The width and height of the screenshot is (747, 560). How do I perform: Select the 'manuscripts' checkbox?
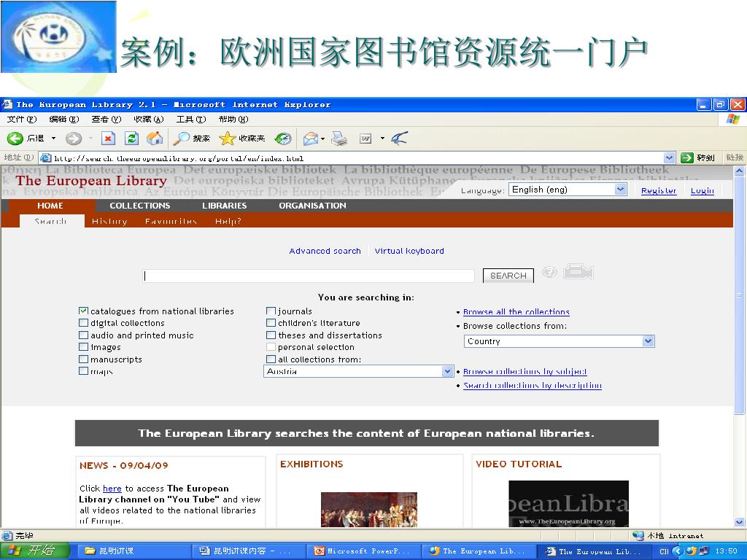(83, 359)
